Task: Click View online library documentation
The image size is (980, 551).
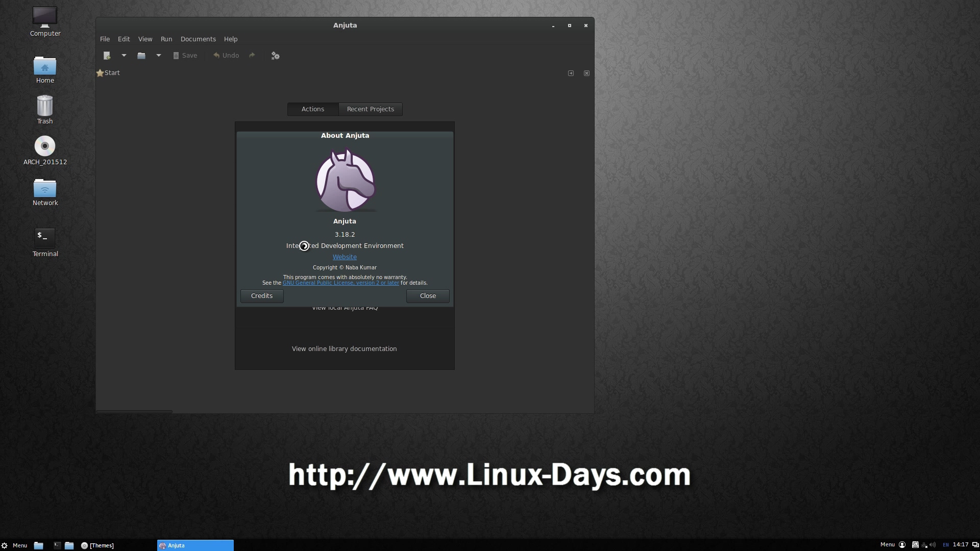Action: (345, 349)
